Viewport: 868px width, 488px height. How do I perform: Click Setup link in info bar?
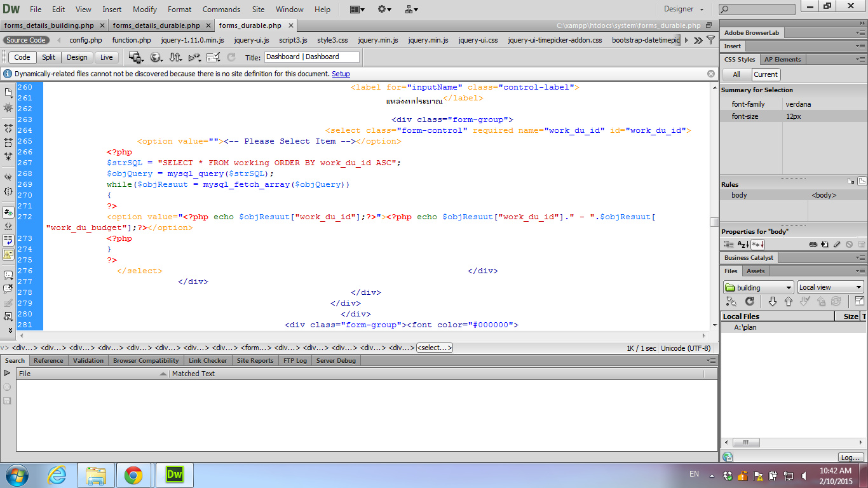[x=341, y=74]
